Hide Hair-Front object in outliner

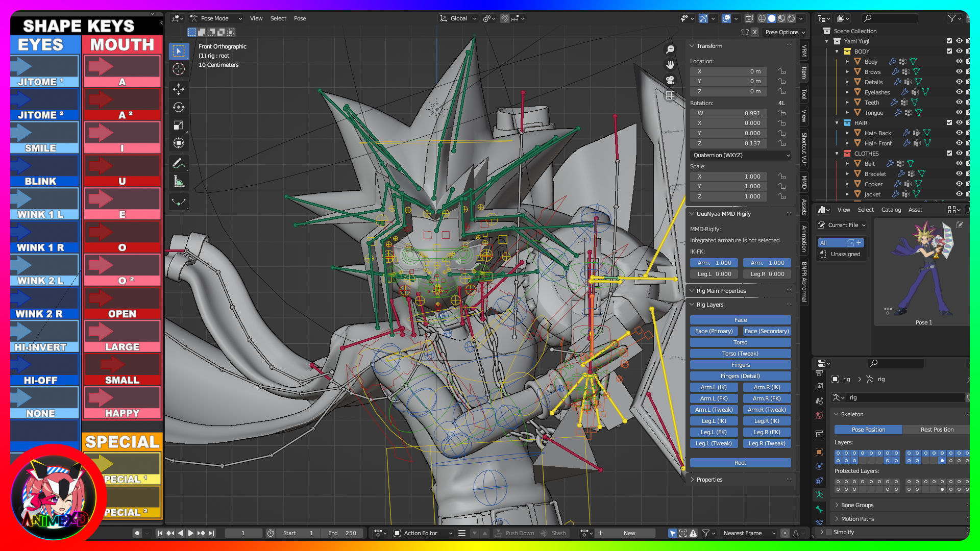959,143
